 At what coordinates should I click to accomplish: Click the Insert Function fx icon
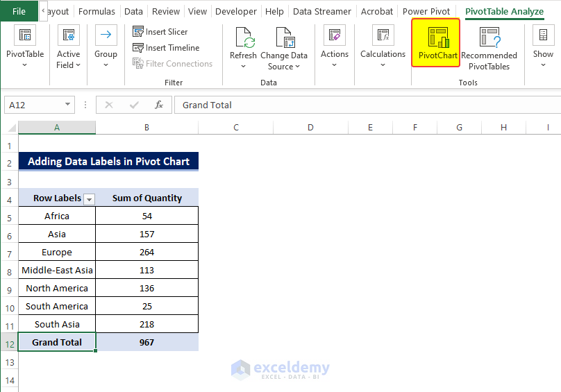[x=159, y=105]
